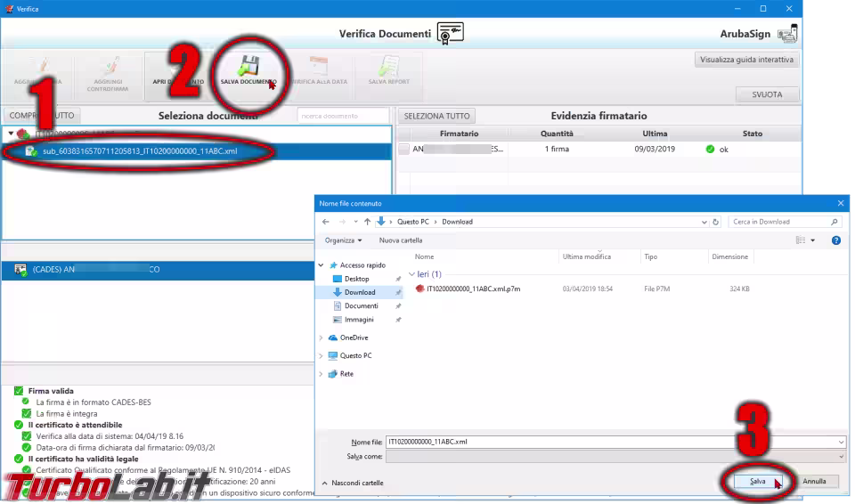Click Questo PC in the address path
Screen dimensions: 855x504
(x=412, y=222)
